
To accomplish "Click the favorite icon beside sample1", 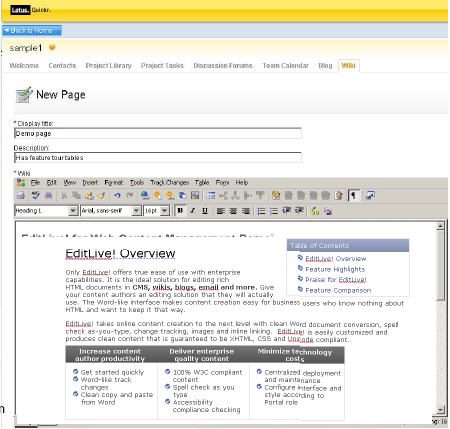I will (x=52, y=48).
